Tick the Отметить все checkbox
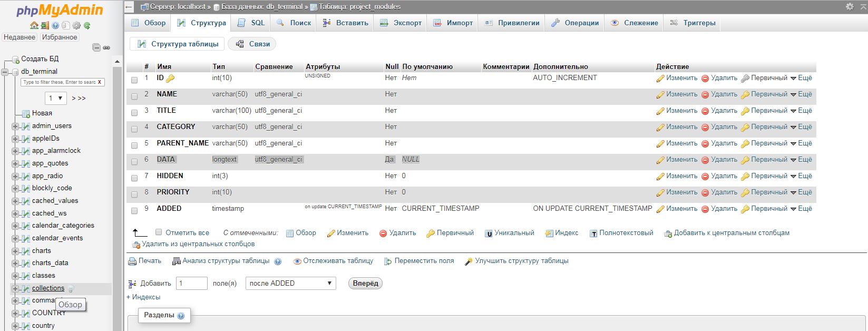868x331 pixels. pyautogui.click(x=159, y=232)
